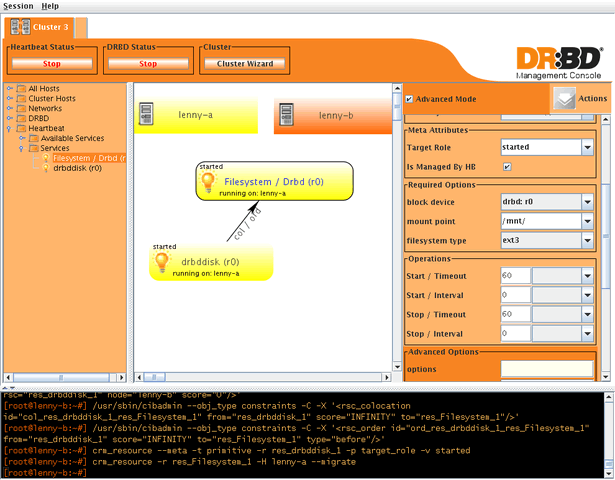Viewport: 615px width, 480px height.
Task: Click the Cluster 3 tab cluster icon
Action: click(20, 27)
